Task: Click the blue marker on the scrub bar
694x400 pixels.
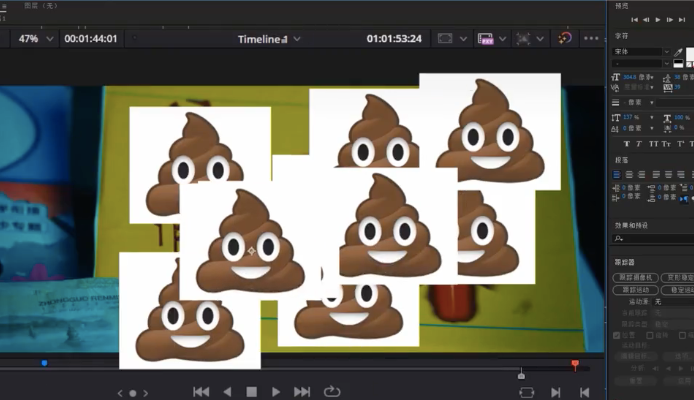Action: (x=44, y=363)
